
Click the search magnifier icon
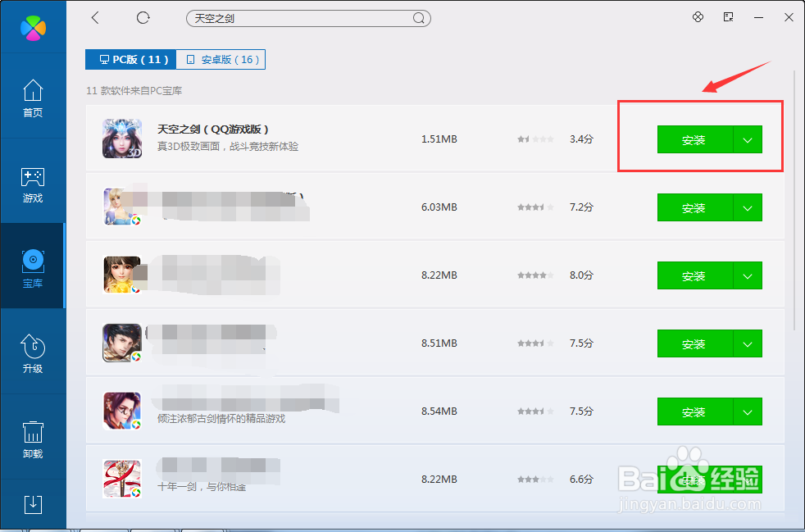click(x=419, y=19)
